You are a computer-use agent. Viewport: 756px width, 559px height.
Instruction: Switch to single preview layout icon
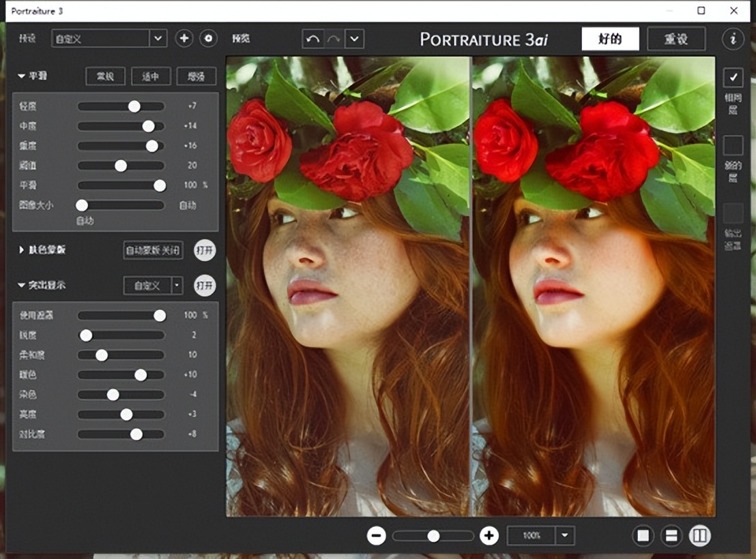point(643,536)
